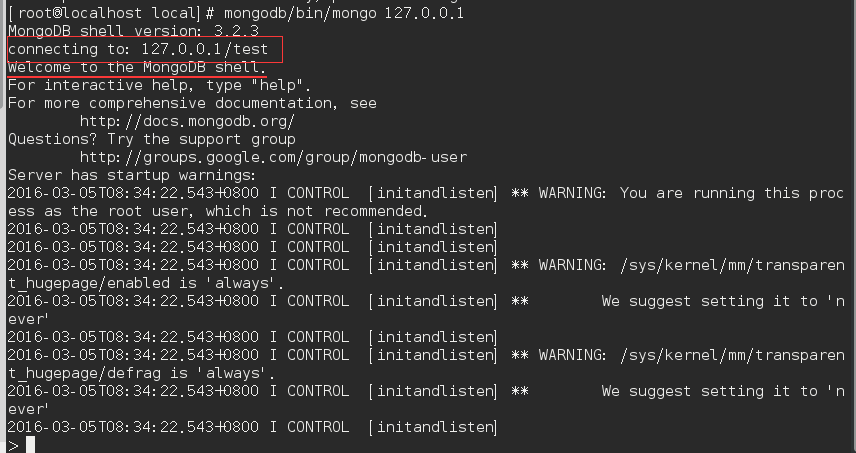Viewport: 856px width, 453px height.
Task: Click the cursor block at the shell prompt
Action: pos(30,444)
